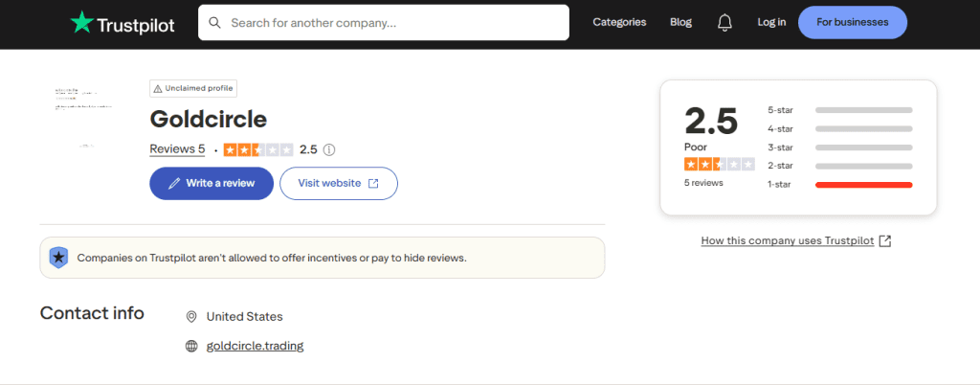Click the warning icon in Unclaimed profile badge
This screenshot has width=980, height=385.
pos(158,89)
